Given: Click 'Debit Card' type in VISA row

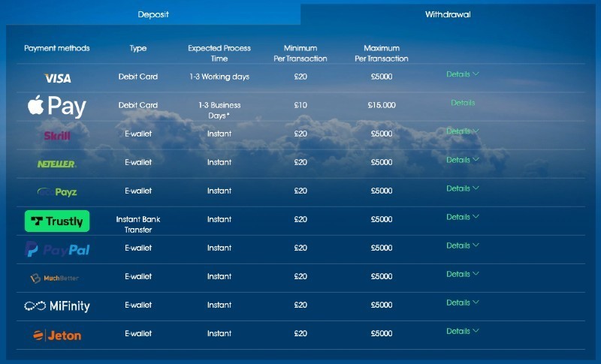Looking at the screenshot, I should pos(138,77).
